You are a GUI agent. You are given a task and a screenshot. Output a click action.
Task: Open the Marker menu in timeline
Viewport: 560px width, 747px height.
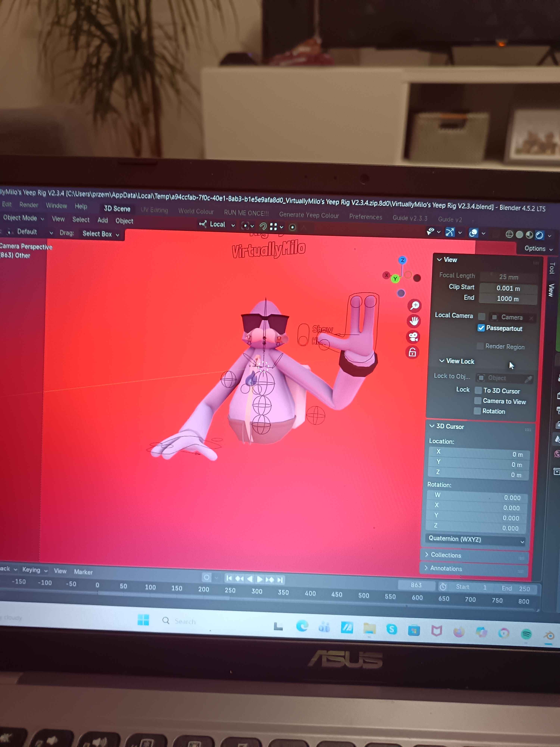click(83, 572)
